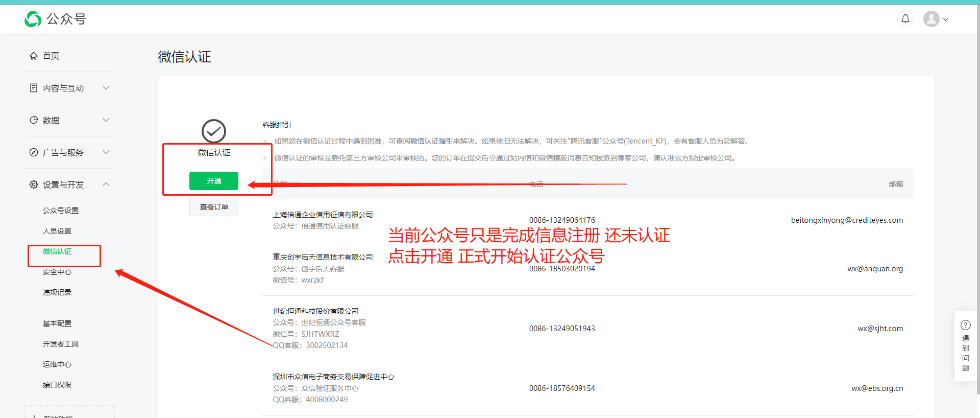Click the page vertical scrollbar
Screen dimensions: 980x418
tap(978, 199)
